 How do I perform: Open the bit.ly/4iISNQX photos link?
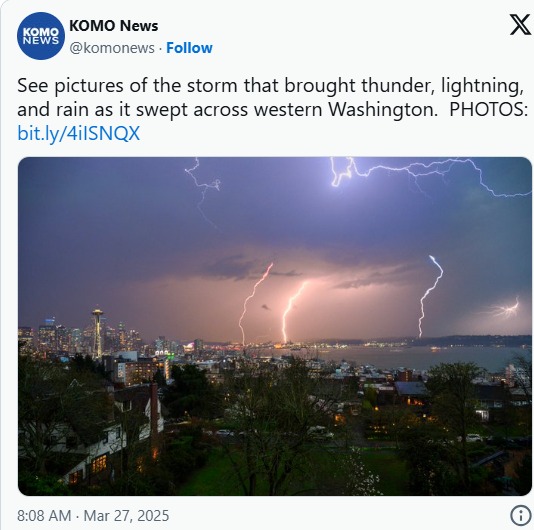click(78, 133)
